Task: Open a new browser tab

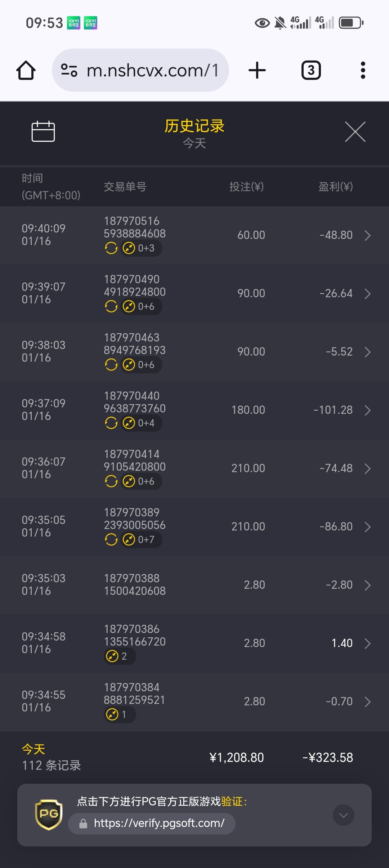Action: [257, 70]
